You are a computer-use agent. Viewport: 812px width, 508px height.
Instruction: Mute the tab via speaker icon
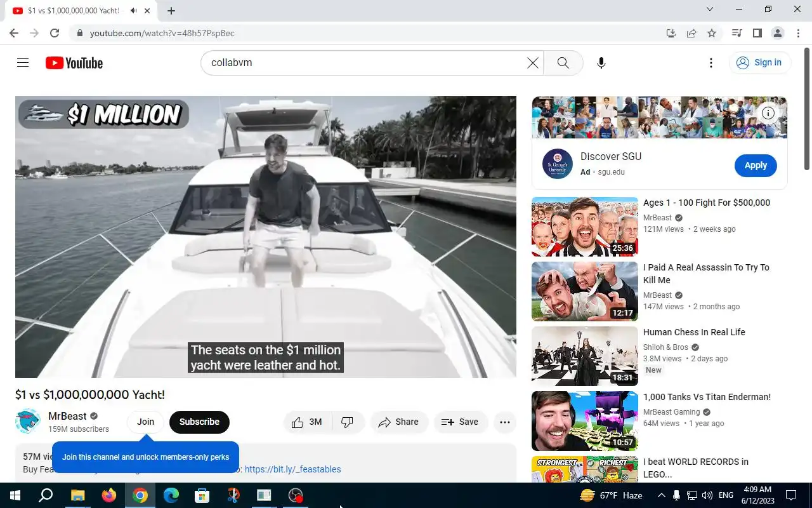point(133,11)
